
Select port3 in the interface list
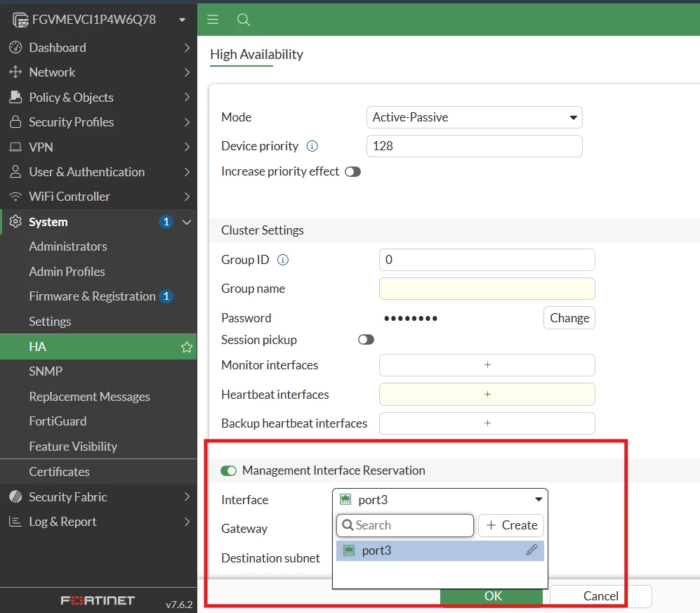[440, 551]
